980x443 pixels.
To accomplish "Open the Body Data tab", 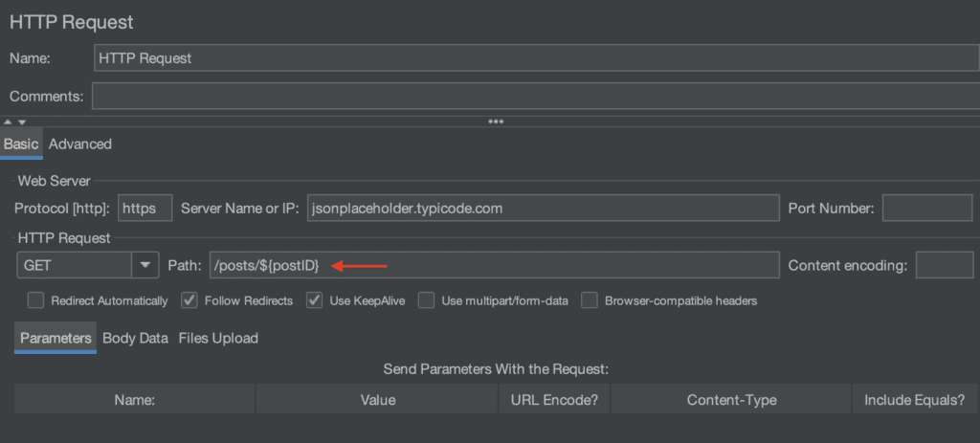I will coord(136,338).
